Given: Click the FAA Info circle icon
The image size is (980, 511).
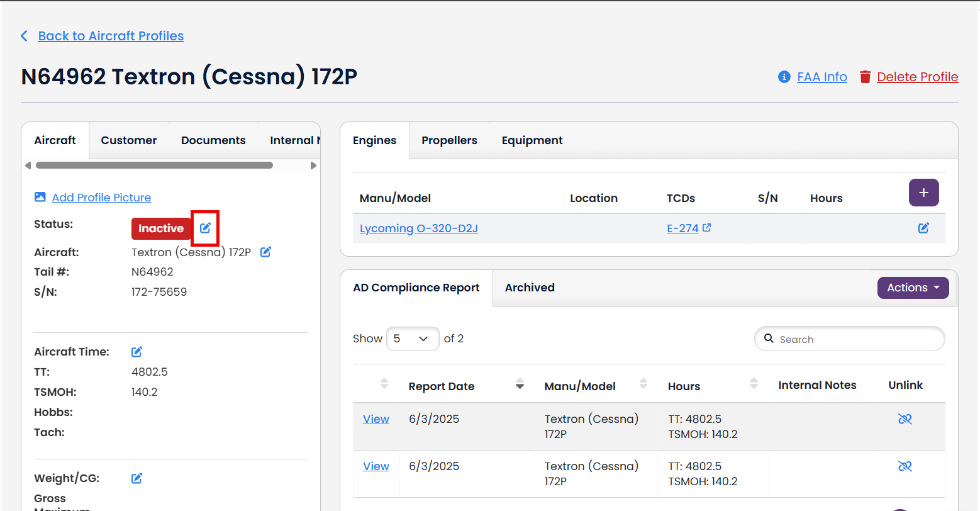Looking at the screenshot, I should coord(784,77).
